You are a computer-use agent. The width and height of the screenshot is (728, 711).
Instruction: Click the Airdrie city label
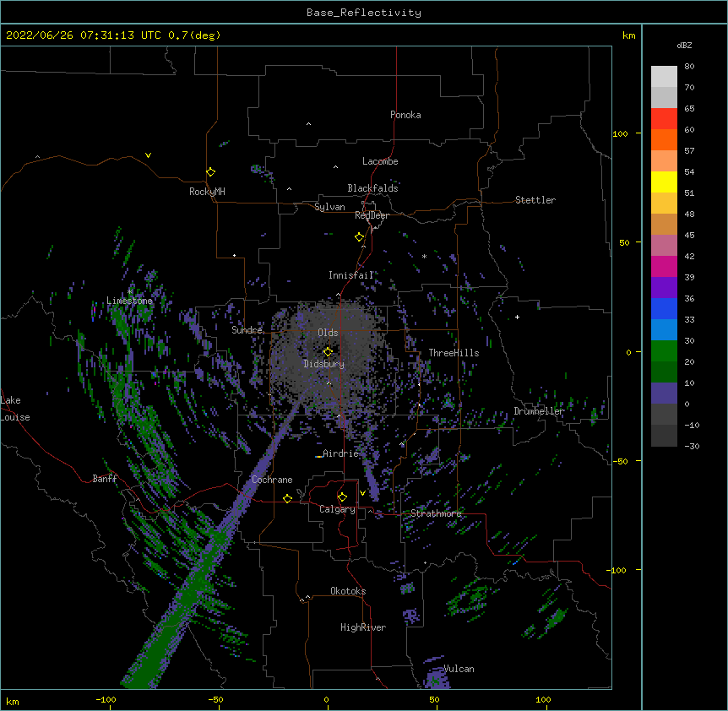[340, 453]
